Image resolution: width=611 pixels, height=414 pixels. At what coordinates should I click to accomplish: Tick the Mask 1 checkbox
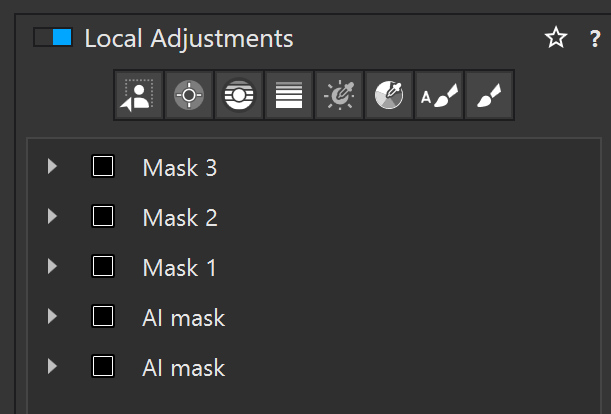pyautogui.click(x=103, y=266)
